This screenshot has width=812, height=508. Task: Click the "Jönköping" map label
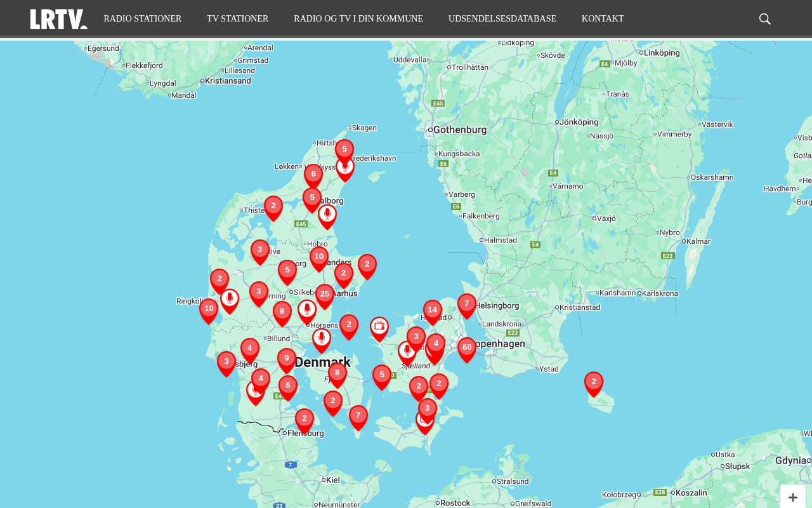pyautogui.click(x=579, y=121)
